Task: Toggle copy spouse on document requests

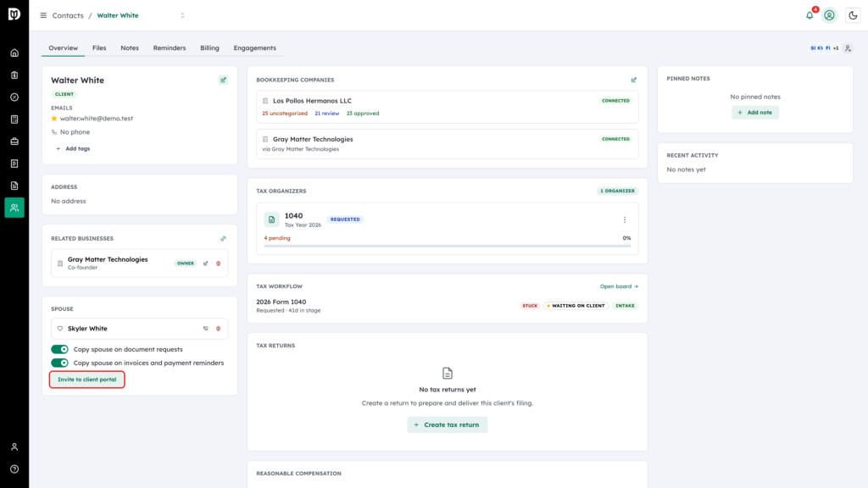Action: (x=60, y=349)
